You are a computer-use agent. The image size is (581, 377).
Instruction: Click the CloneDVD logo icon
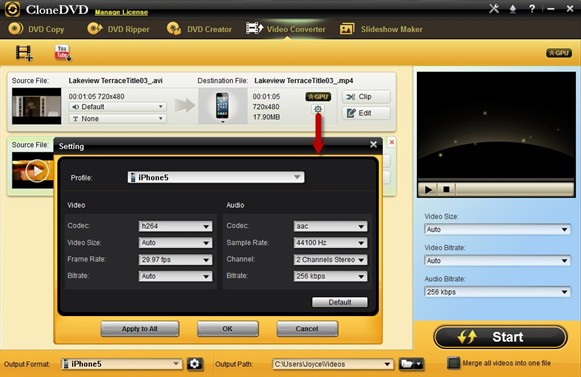12,9
